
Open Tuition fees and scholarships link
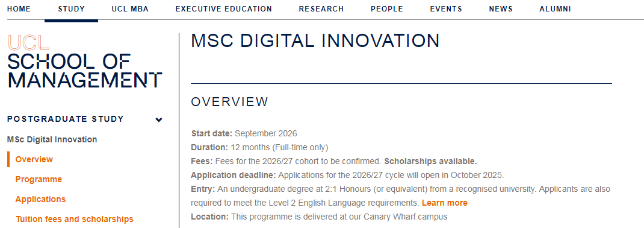click(75, 219)
